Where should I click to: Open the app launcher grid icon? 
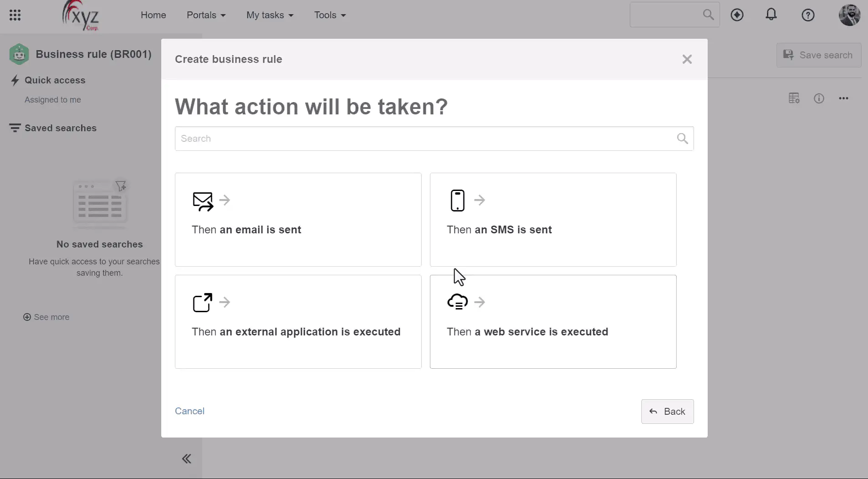(15, 15)
